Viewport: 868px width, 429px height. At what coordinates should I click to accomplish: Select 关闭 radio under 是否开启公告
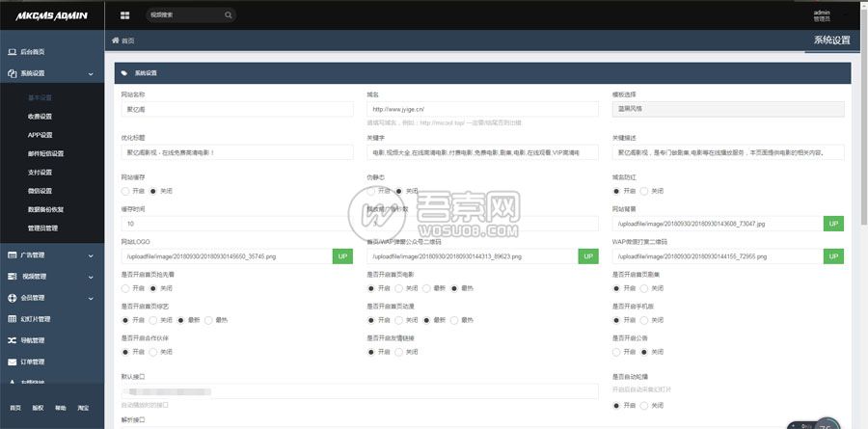click(645, 352)
